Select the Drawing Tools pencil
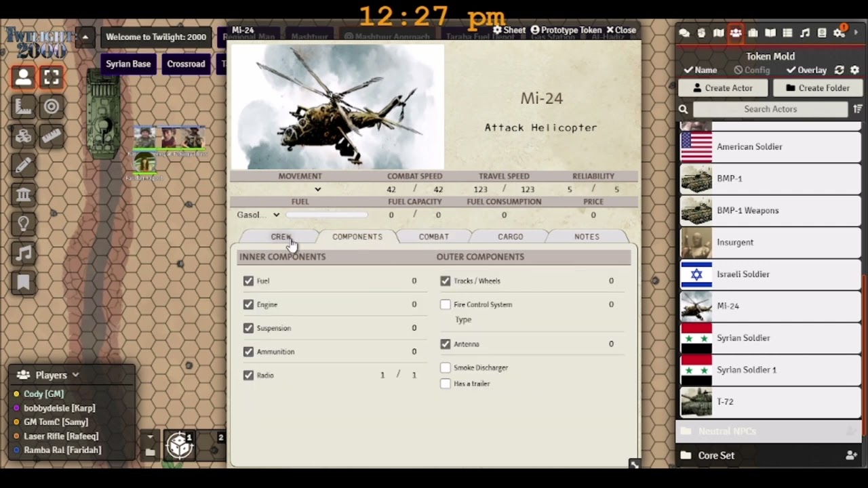Viewport: 868px width, 488px height. point(23,165)
